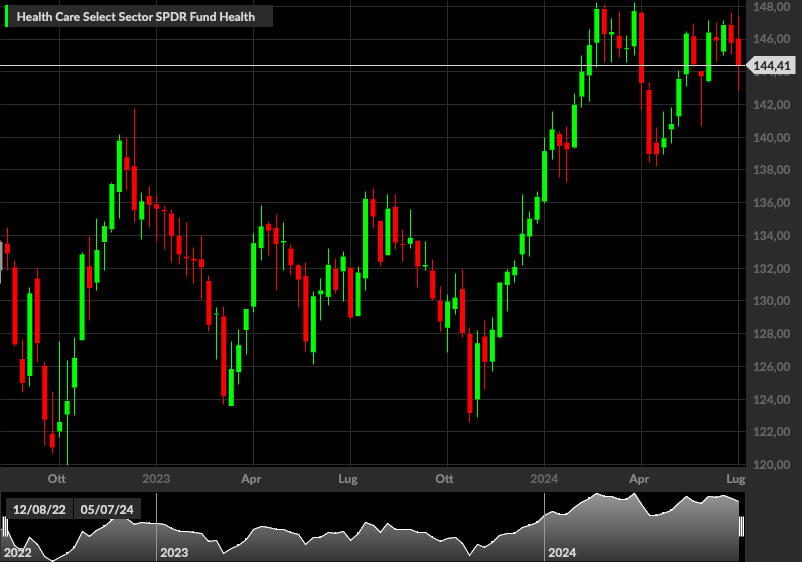Click the 122,00 price axis label
The image size is (802, 562).
771,432
